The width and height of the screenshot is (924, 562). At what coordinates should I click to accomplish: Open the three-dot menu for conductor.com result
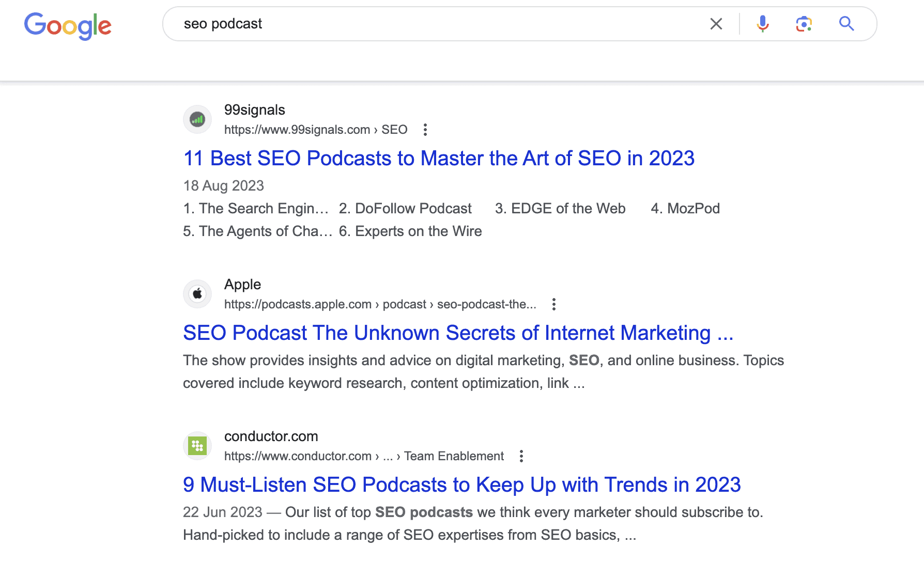click(521, 456)
